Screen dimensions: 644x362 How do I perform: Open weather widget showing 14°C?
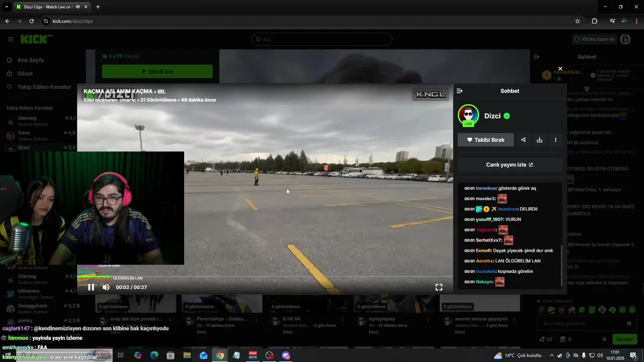pyautogui.click(x=518, y=355)
